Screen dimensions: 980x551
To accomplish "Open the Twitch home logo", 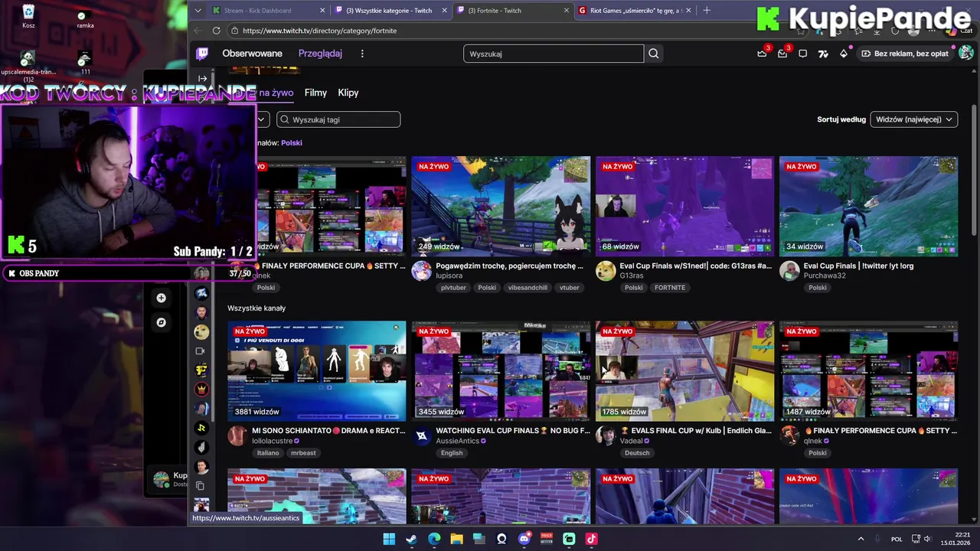I will click(x=202, y=54).
